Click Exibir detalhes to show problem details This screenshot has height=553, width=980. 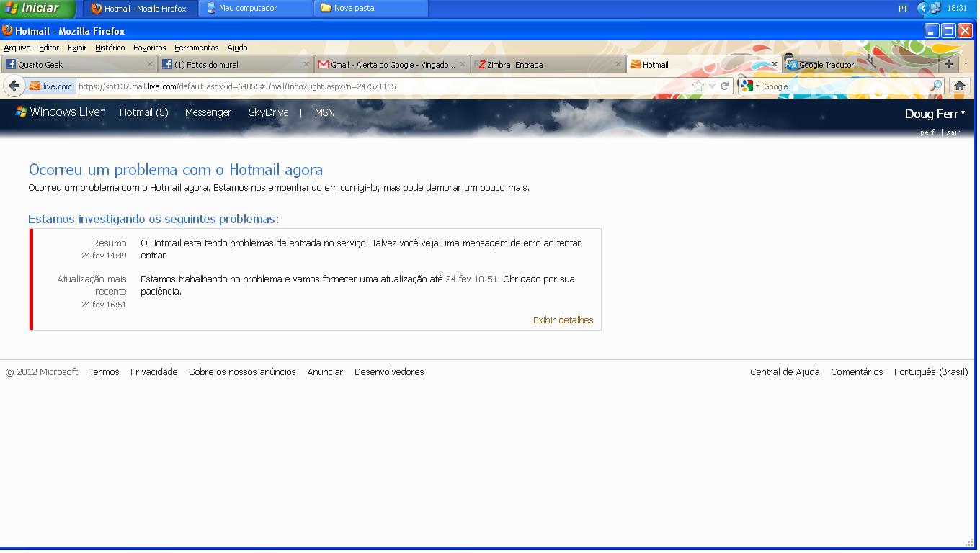coord(563,320)
